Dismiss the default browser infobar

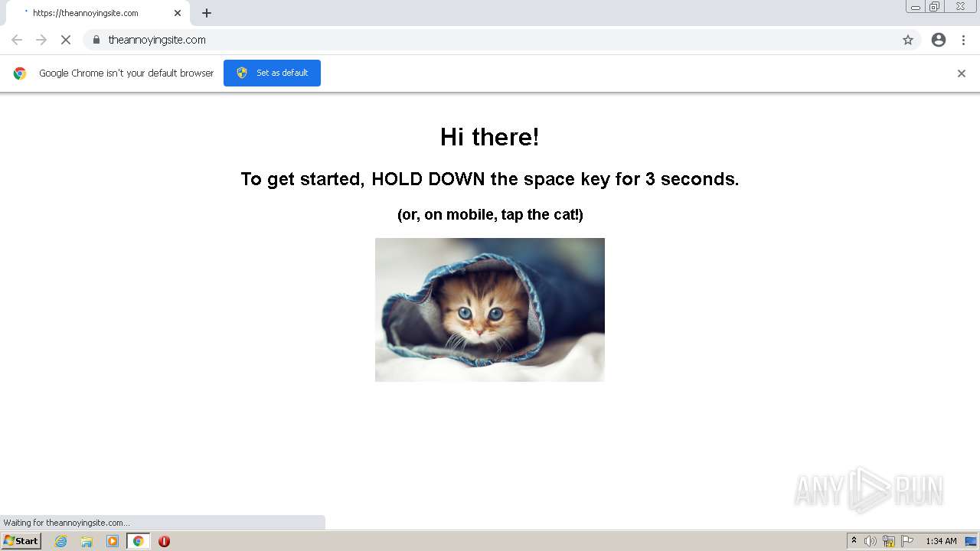962,73
